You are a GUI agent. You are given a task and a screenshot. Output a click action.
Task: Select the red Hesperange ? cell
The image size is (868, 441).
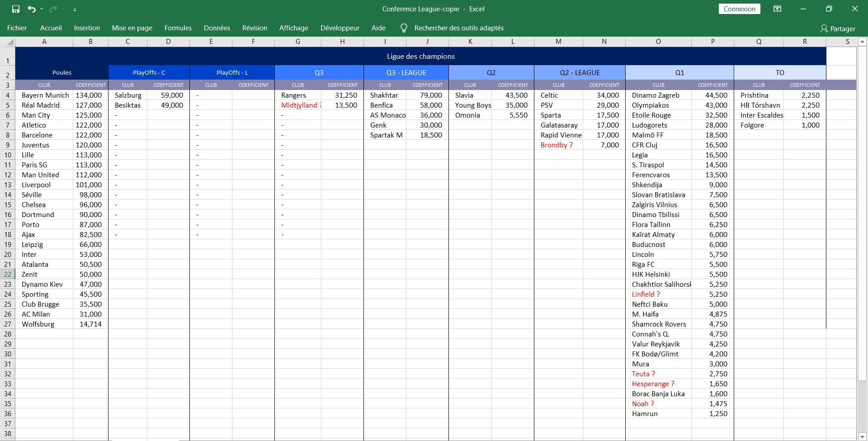pyautogui.click(x=659, y=384)
